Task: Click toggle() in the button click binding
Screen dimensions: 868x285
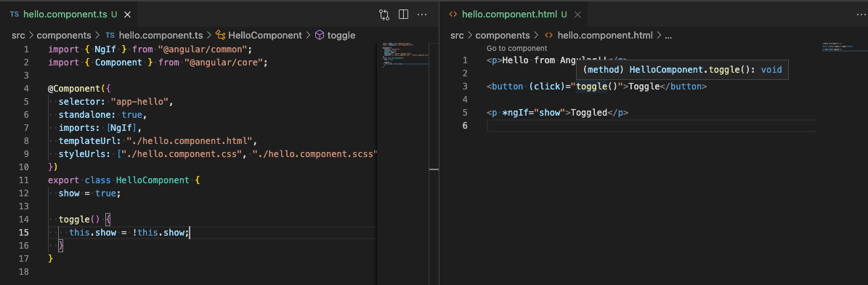Action: 597,86
